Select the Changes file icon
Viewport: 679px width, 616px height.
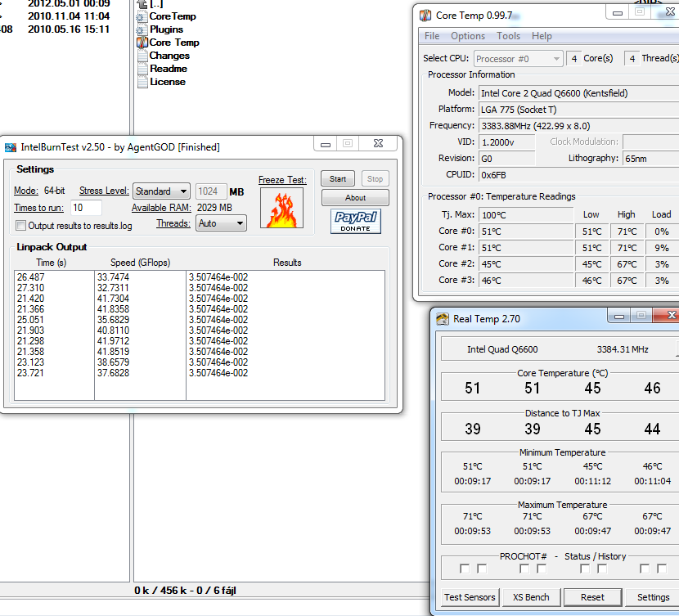[x=142, y=56]
